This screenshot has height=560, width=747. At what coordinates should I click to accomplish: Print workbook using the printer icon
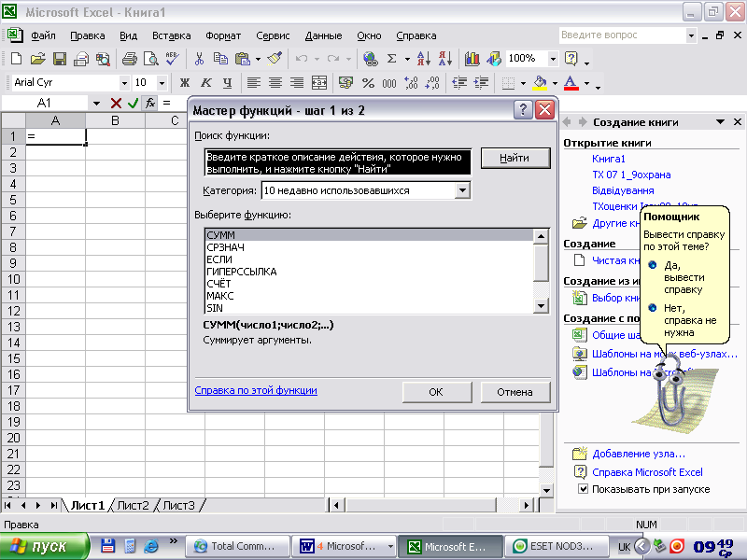[130, 59]
